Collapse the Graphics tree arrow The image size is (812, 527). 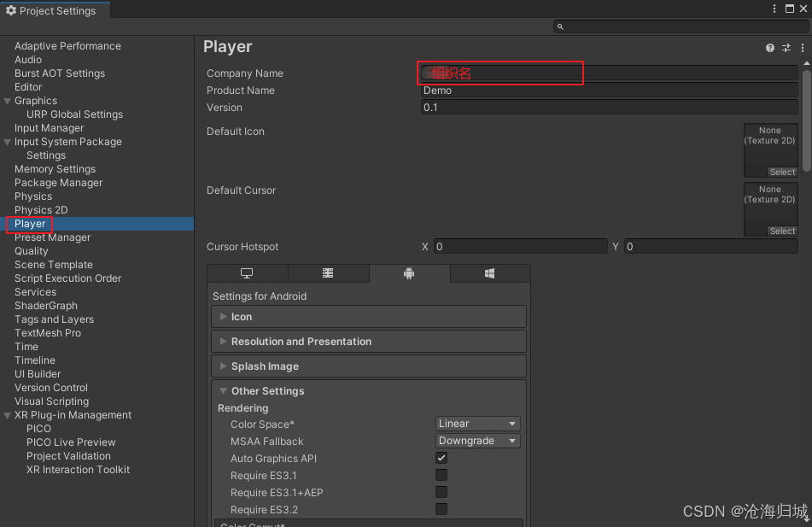(7, 101)
